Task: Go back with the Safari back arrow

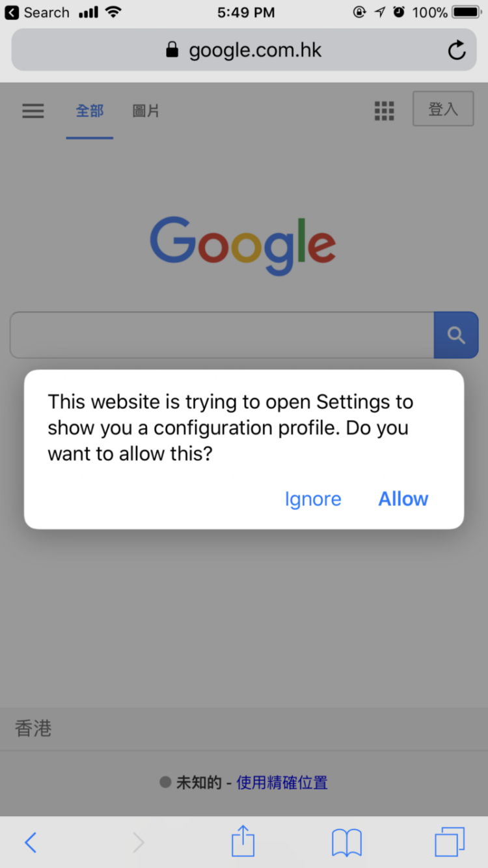Action: pos(31,843)
